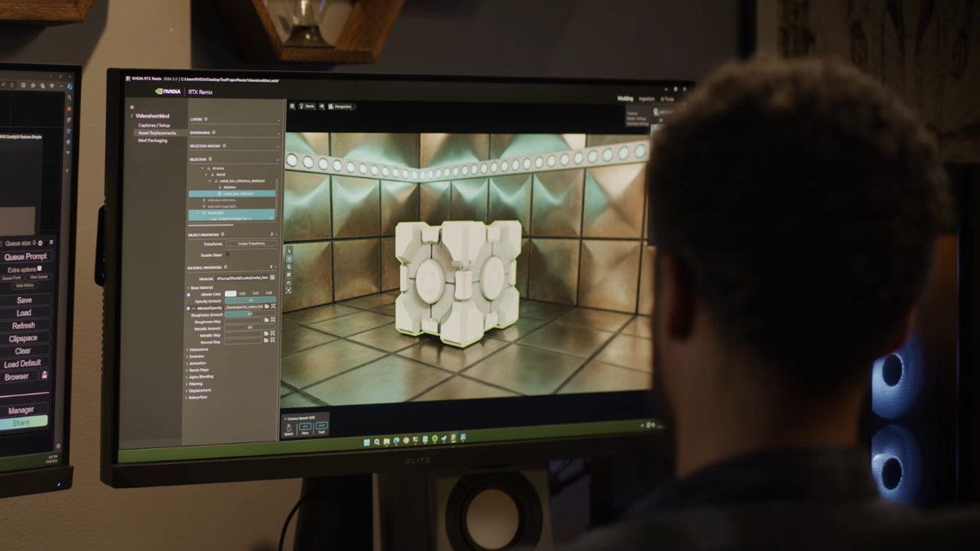Click the mouse Speed icon in Camera Speed panel
This screenshot has width=980, height=551.
(288, 427)
